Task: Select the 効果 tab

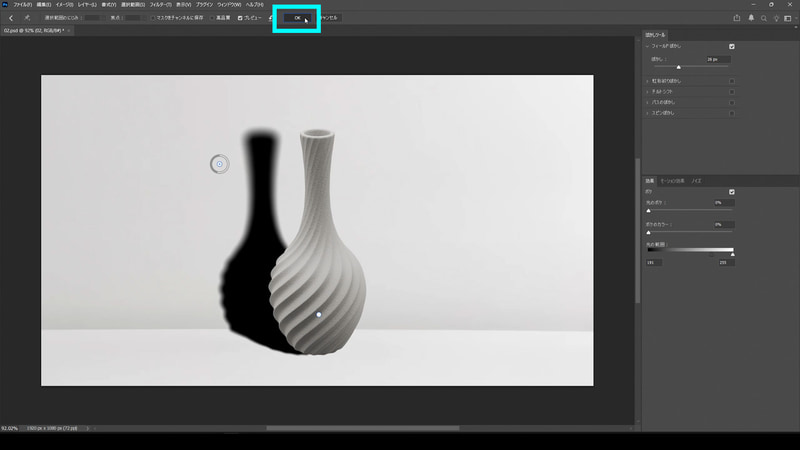Action: pos(649,181)
